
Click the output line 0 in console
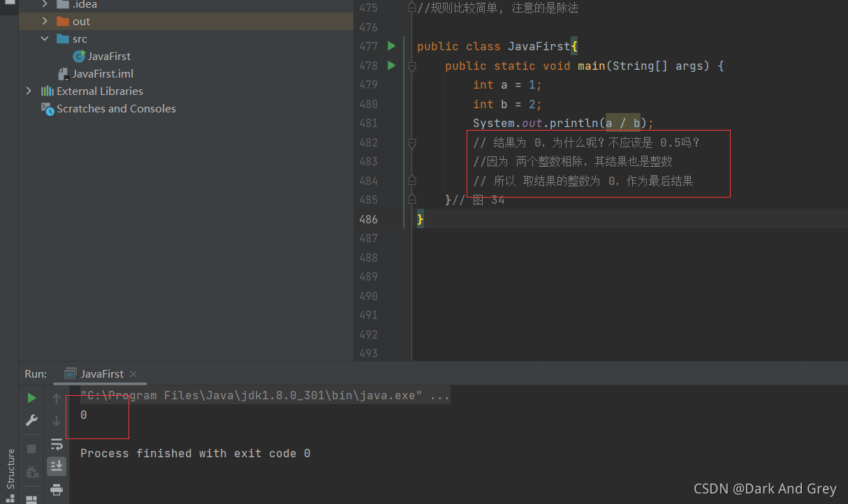pyautogui.click(x=84, y=415)
